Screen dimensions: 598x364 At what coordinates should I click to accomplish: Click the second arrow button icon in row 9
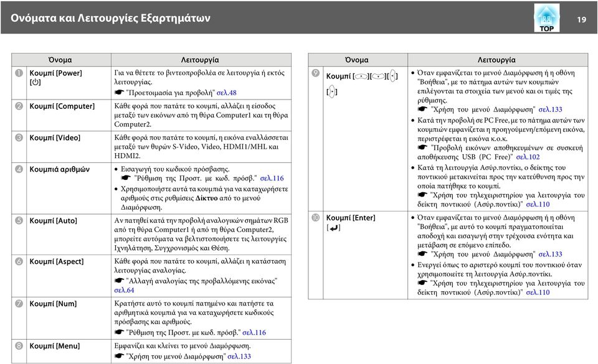click(x=378, y=76)
